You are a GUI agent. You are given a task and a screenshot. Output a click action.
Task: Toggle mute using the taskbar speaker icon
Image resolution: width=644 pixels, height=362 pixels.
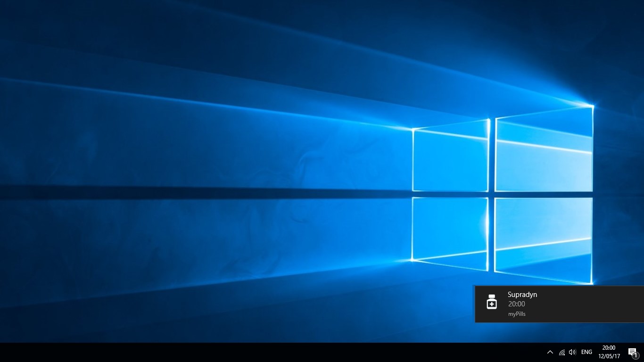pyautogui.click(x=572, y=352)
